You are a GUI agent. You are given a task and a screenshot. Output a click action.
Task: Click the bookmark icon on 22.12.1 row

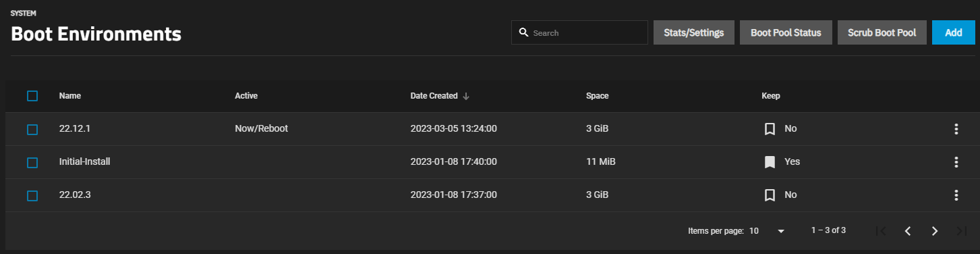pos(770,129)
